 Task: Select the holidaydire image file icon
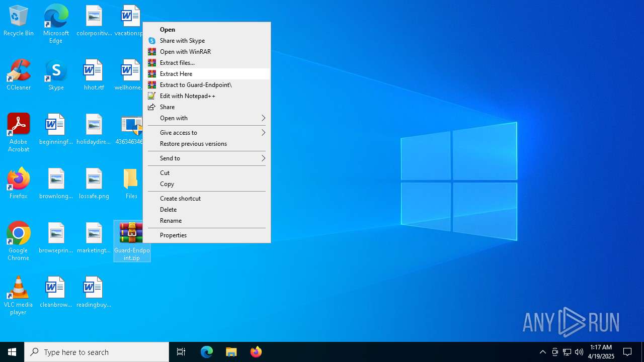point(94,130)
